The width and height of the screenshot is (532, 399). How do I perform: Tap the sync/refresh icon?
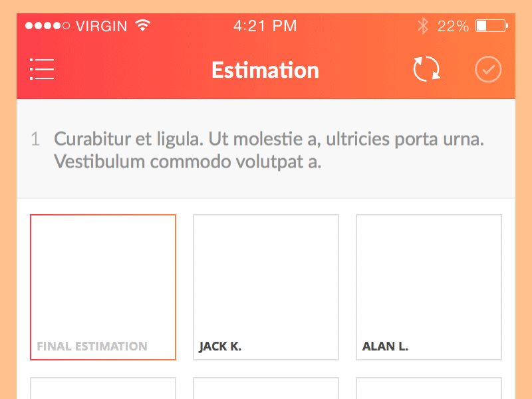[426, 68]
